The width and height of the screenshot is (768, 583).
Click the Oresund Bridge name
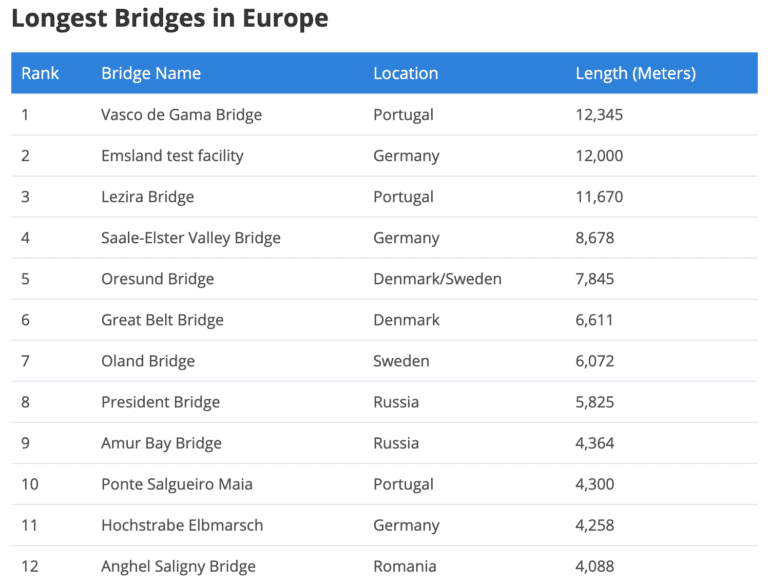[157, 279]
